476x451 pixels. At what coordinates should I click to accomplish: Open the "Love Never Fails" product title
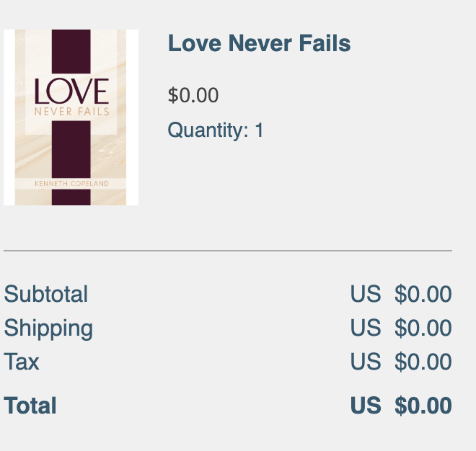coord(259,43)
